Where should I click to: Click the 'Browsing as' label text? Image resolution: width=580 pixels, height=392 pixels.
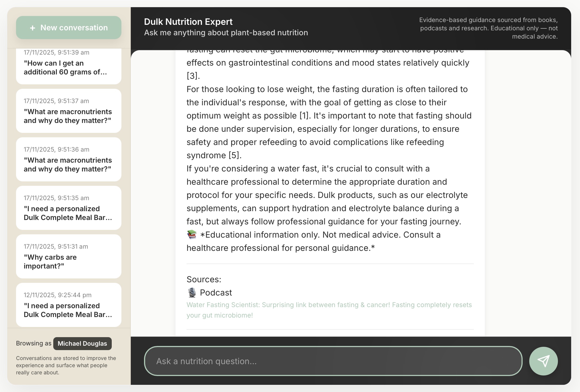click(x=34, y=343)
